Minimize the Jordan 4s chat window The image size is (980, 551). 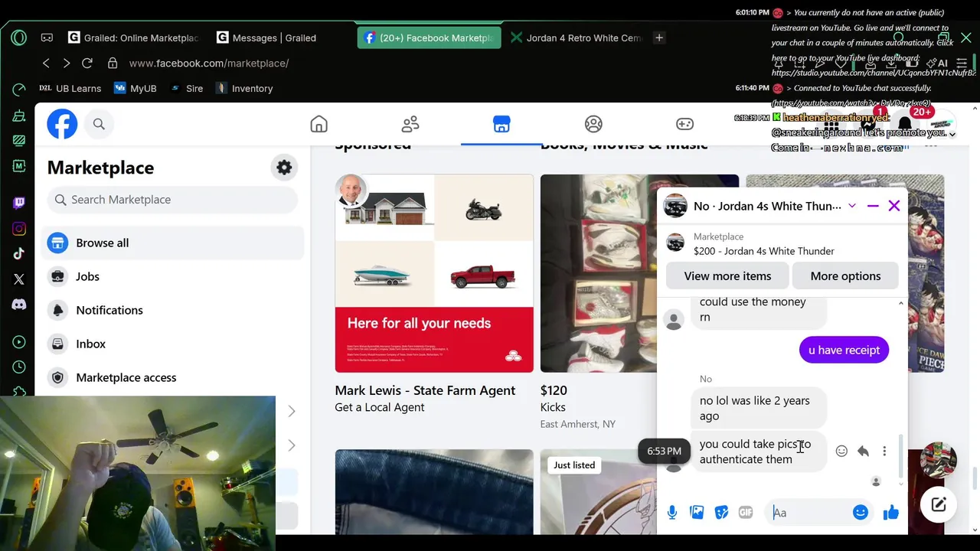873,206
